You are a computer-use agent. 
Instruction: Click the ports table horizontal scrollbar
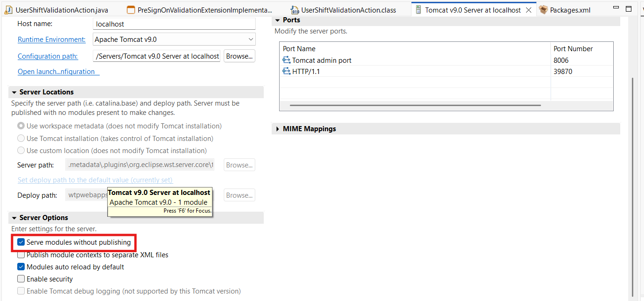pyautogui.click(x=415, y=106)
